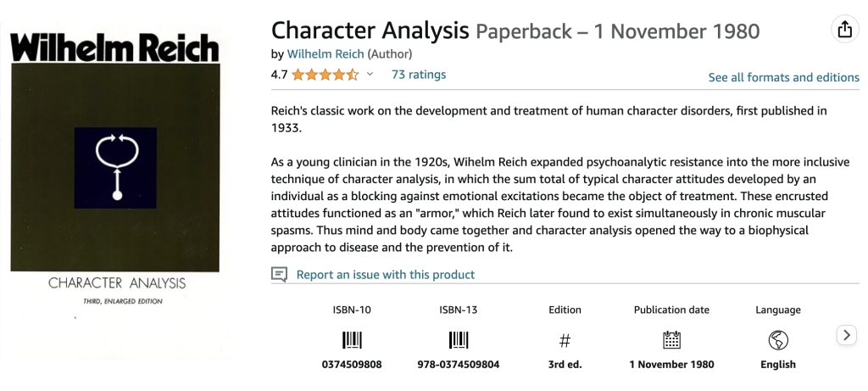Click the 4.7 rating number
The width and height of the screenshot is (868, 391).
[280, 75]
